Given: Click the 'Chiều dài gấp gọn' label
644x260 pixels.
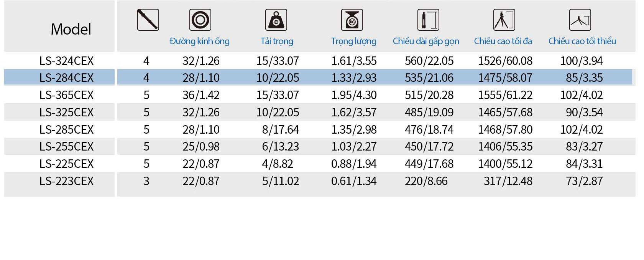Looking at the screenshot, I should (426, 41).
